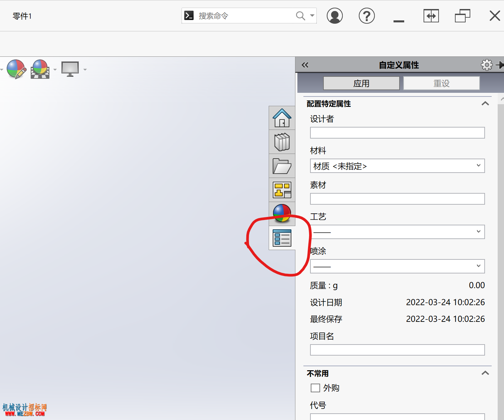Click the 应用 button
504x420 pixels.
tap(361, 83)
